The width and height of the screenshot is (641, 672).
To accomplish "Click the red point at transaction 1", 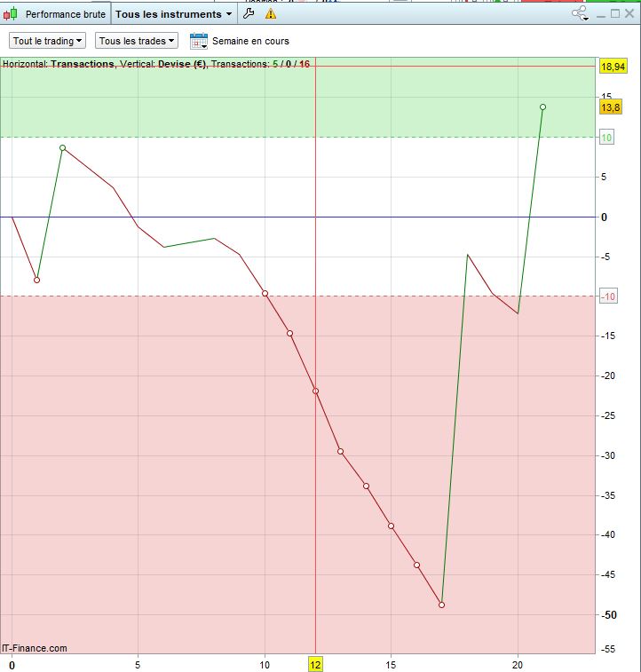I will point(37,281).
